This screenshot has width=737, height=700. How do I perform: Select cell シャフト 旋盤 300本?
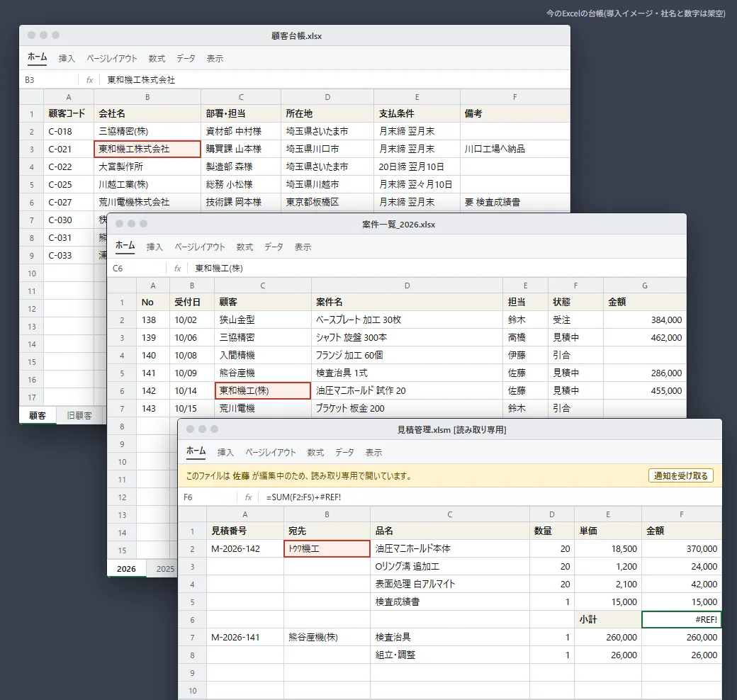tap(407, 337)
